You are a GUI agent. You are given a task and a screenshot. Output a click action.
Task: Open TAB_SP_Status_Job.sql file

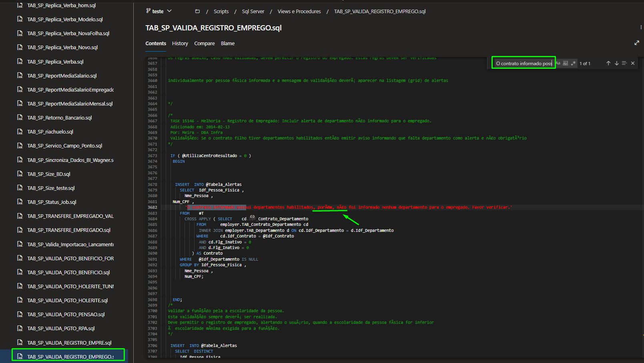52,202
